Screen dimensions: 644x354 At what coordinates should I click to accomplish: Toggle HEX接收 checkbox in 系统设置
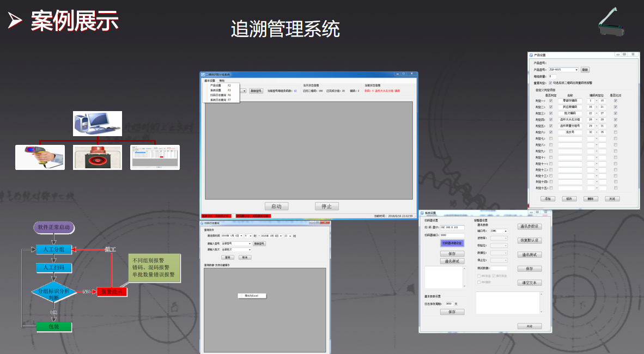pos(479,282)
